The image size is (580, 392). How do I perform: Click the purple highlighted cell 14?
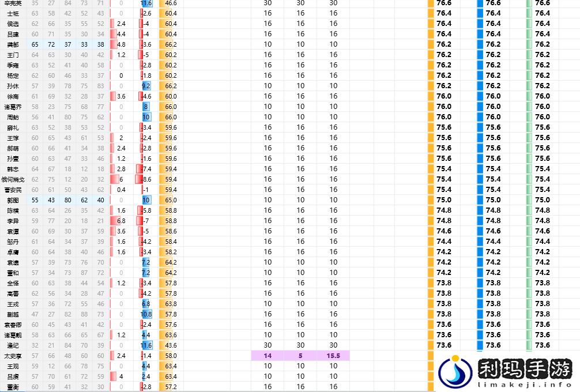pyautogui.click(x=268, y=356)
